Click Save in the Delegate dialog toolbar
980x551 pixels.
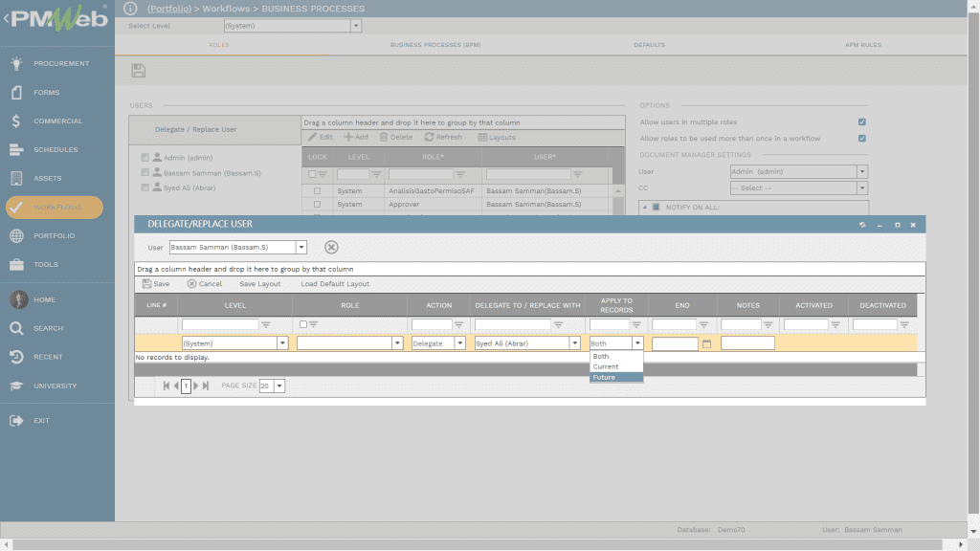click(x=156, y=283)
